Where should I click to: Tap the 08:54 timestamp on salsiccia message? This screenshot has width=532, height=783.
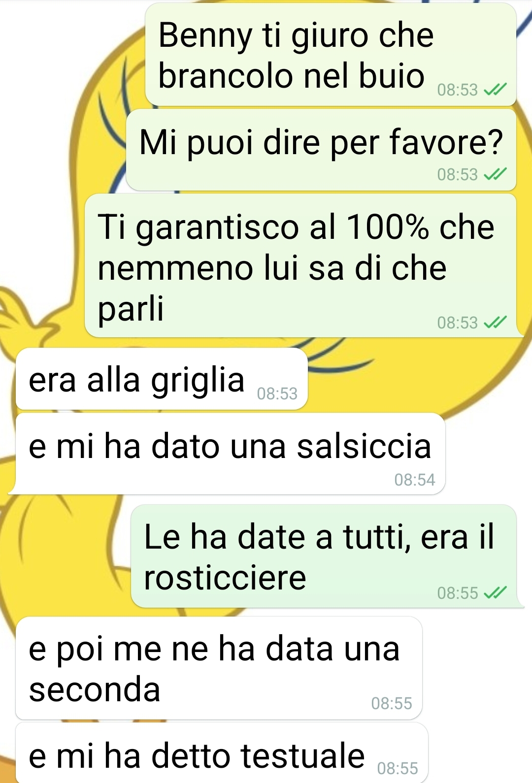(415, 480)
